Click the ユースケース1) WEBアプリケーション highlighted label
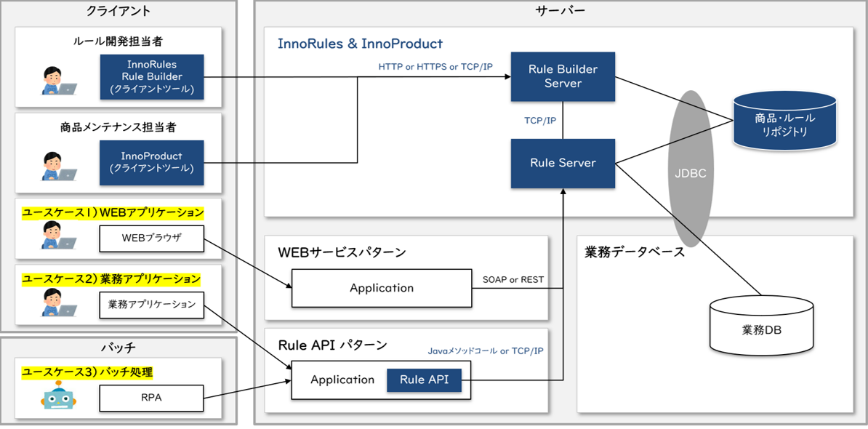Image resolution: width=868 pixels, height=429 pixels. 113,212
